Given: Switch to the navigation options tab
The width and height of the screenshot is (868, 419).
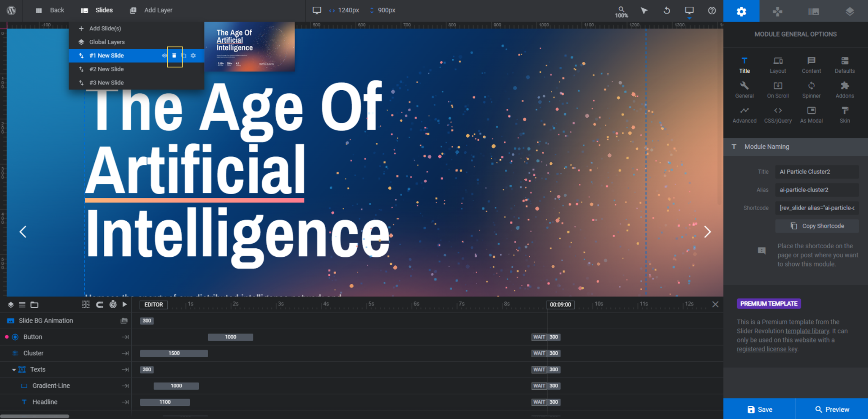Looking at the screenshot, I should [x=777, y=11].
